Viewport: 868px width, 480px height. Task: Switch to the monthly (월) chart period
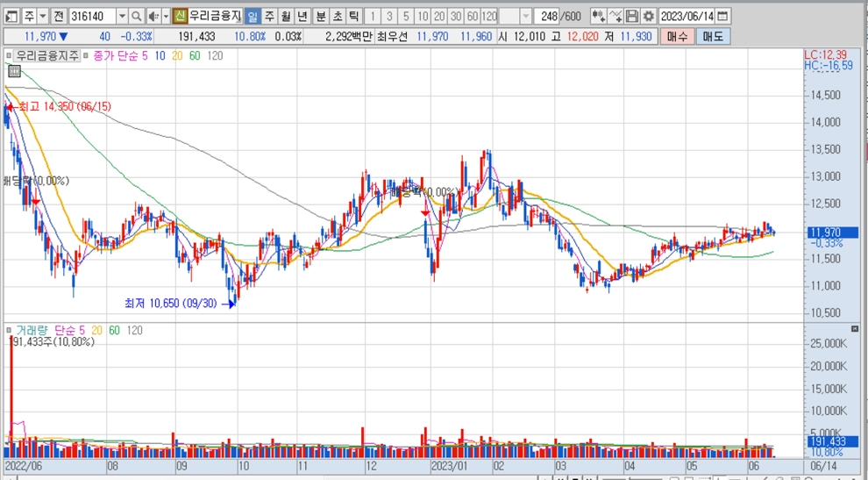pyautogui.click(x=285, y=16)
